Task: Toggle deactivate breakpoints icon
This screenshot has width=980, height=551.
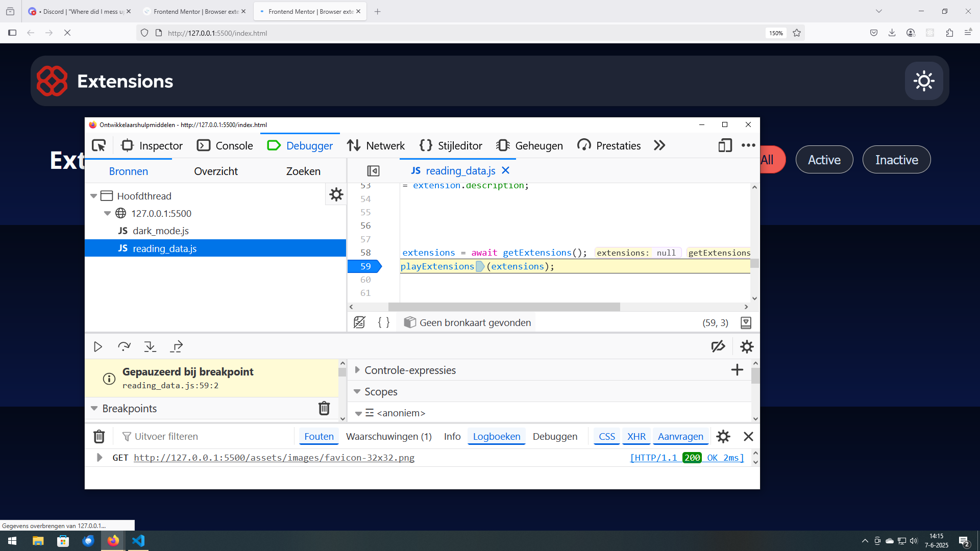Action: (x=718, y=347)
